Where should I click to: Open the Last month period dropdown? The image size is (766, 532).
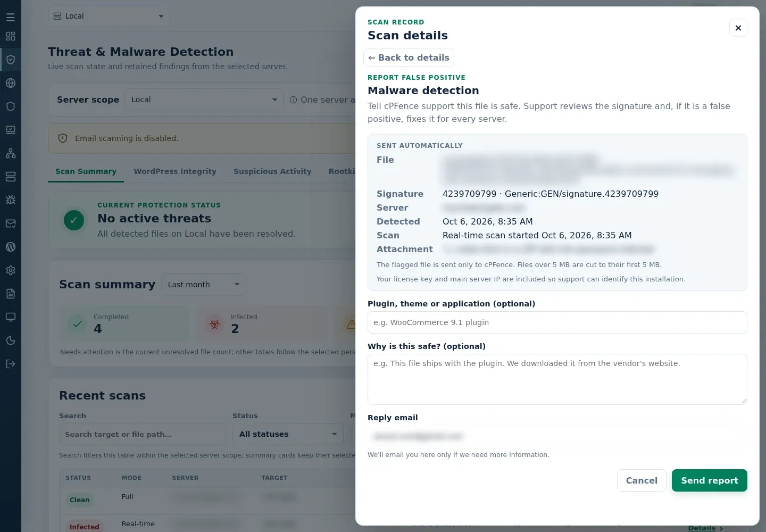(204, 285)
